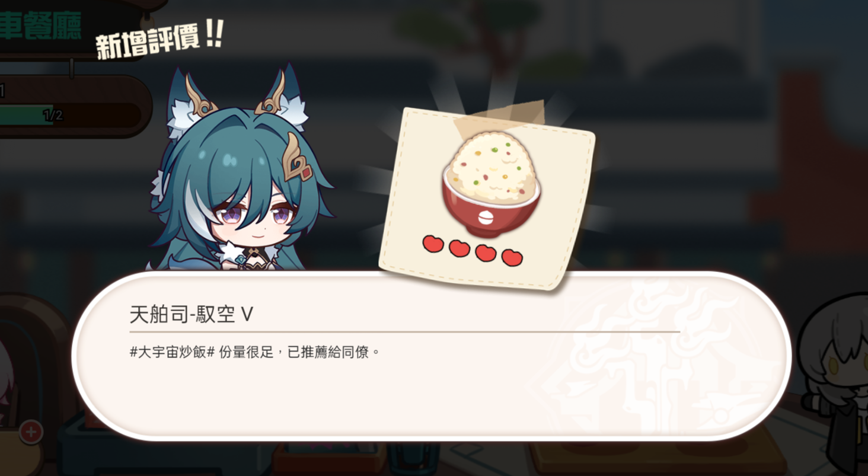Click the second red heart rating icon
The width and height of the screenshot is (868, 476).
click(x=459, y=248)
